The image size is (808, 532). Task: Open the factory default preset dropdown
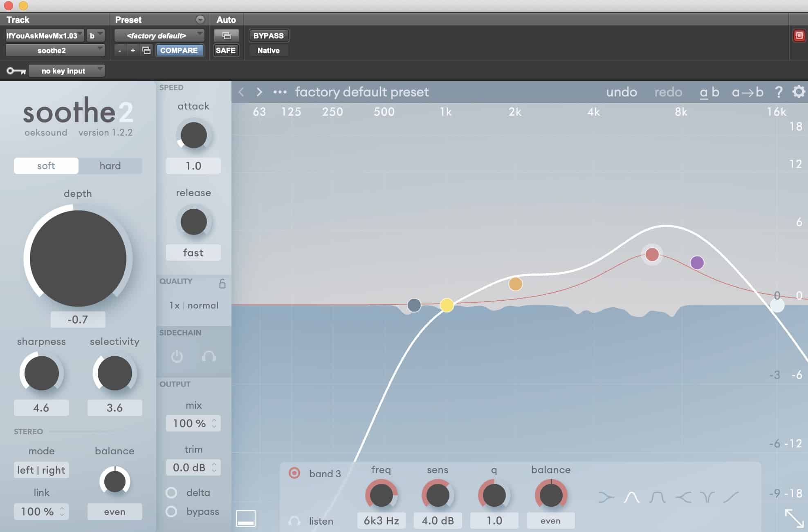(159, 36)
